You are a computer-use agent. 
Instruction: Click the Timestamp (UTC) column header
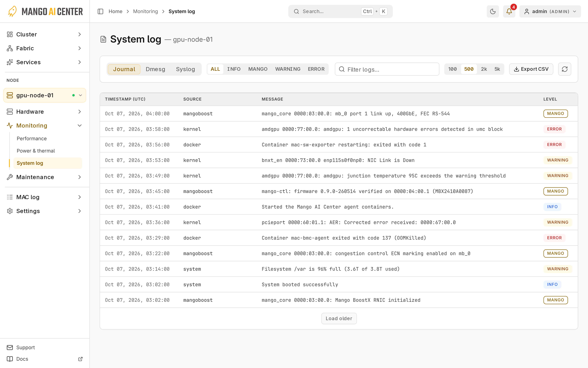click(125, 99)
